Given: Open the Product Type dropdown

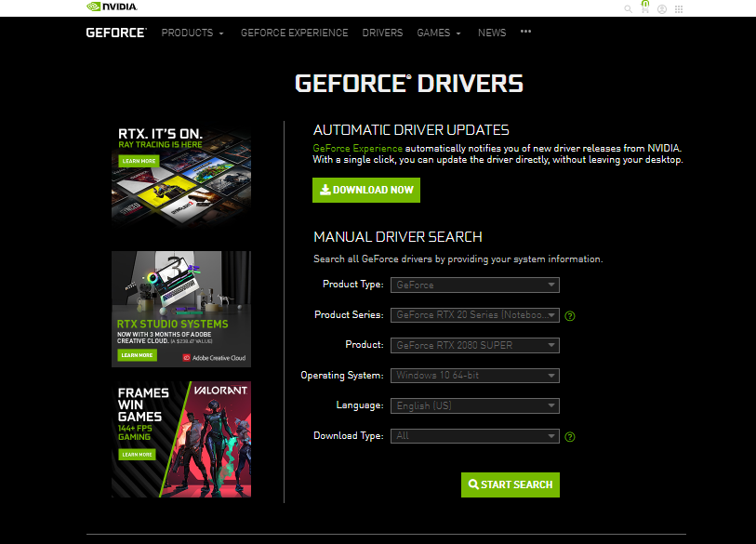Looking at the screenshot, I should [475, 285].
